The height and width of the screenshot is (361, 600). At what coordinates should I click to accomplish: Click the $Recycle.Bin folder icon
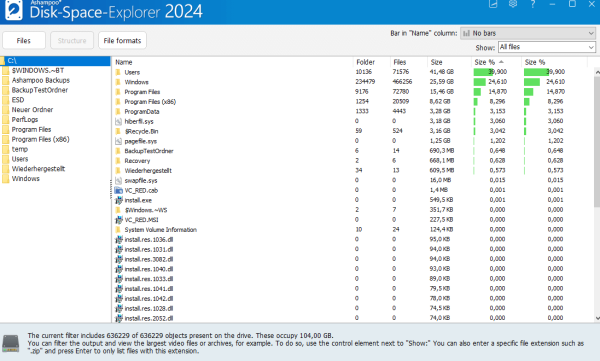pos(118,131)
